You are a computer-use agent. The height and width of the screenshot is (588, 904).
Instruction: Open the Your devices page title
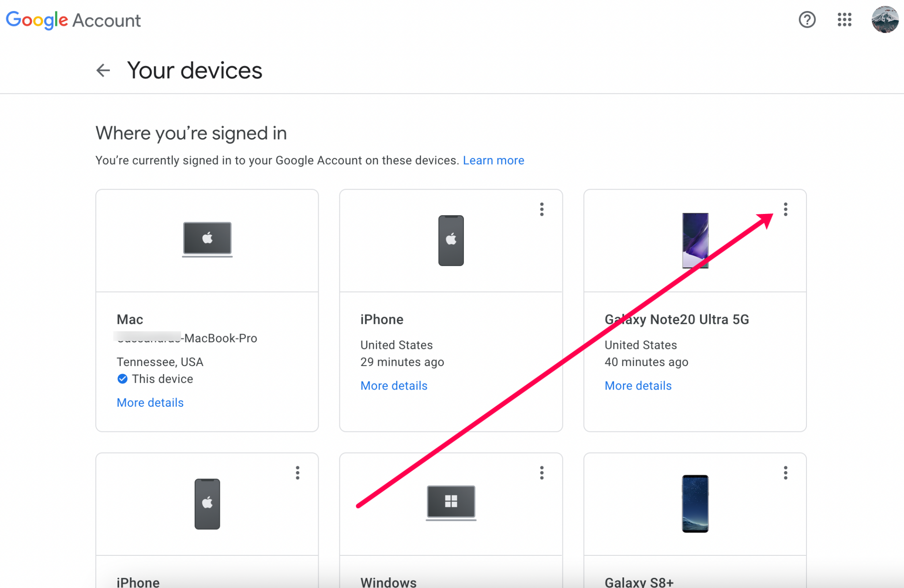tap(194, 70)
